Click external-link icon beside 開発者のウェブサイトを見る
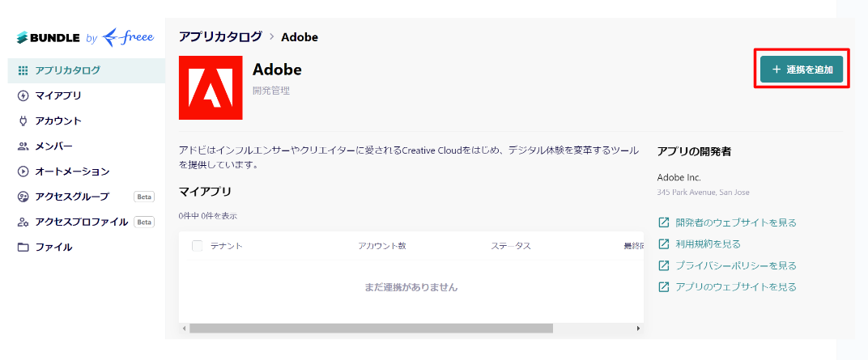 (x=663, y=222)
